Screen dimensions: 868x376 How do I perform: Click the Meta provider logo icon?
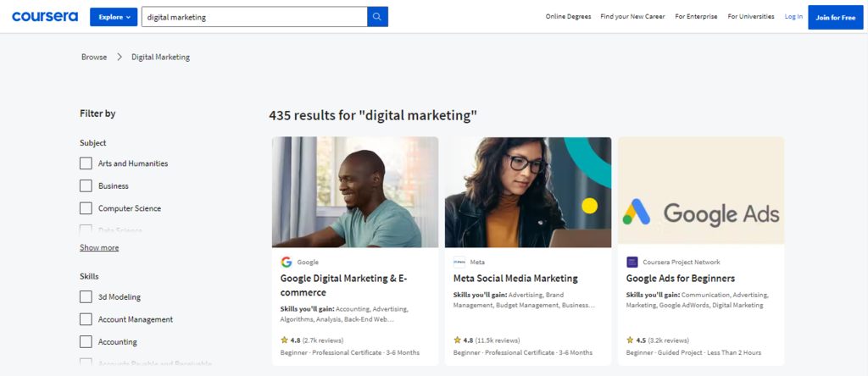tap(459, 262)
